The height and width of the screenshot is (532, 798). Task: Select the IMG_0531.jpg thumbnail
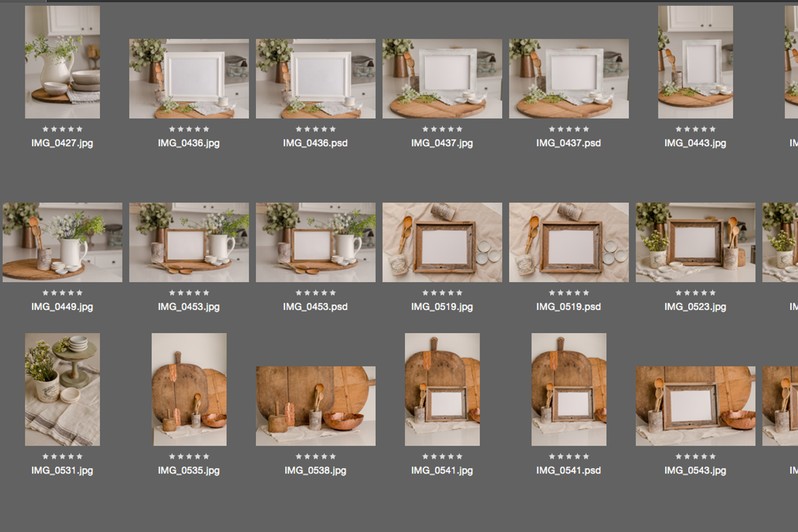[x=63, y=389]
